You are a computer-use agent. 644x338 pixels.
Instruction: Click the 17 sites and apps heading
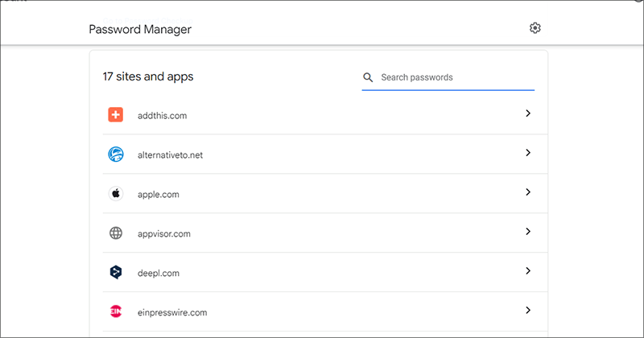[148, 76]
